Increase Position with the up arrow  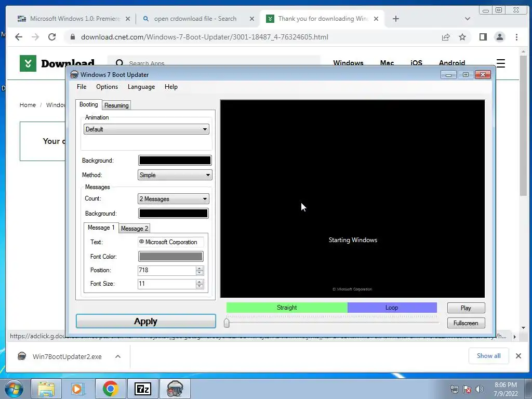click(x=199, y=268)
